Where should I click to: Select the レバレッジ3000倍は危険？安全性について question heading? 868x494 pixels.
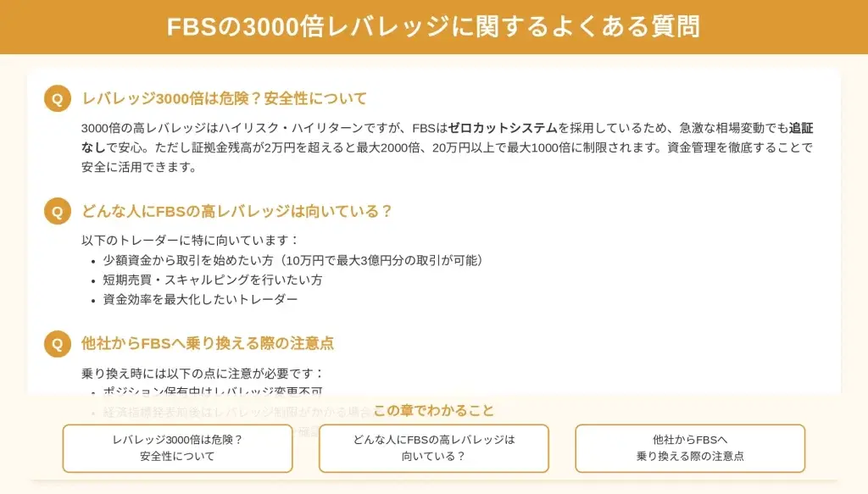pyautogui.click(x=225, y=98)
